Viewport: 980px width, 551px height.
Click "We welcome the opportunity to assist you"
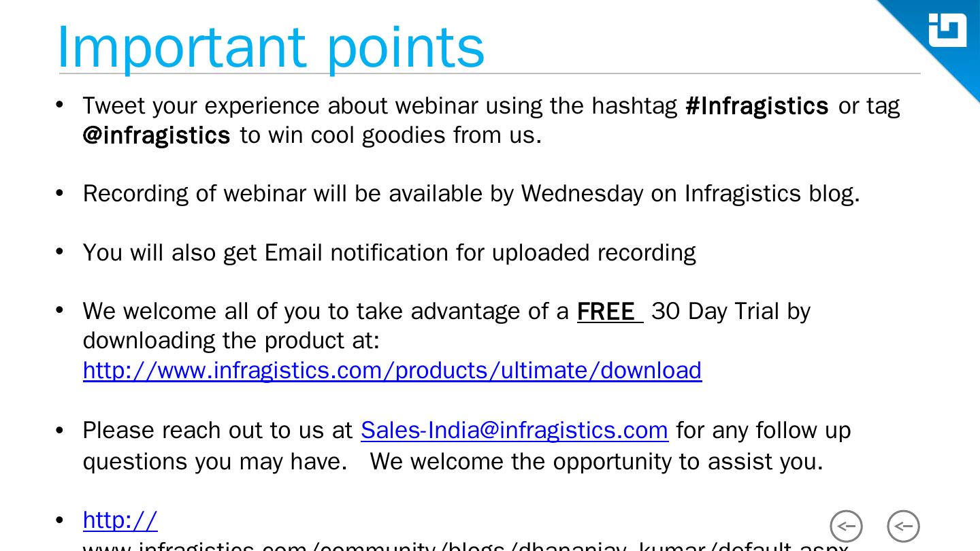coord(596,462)
